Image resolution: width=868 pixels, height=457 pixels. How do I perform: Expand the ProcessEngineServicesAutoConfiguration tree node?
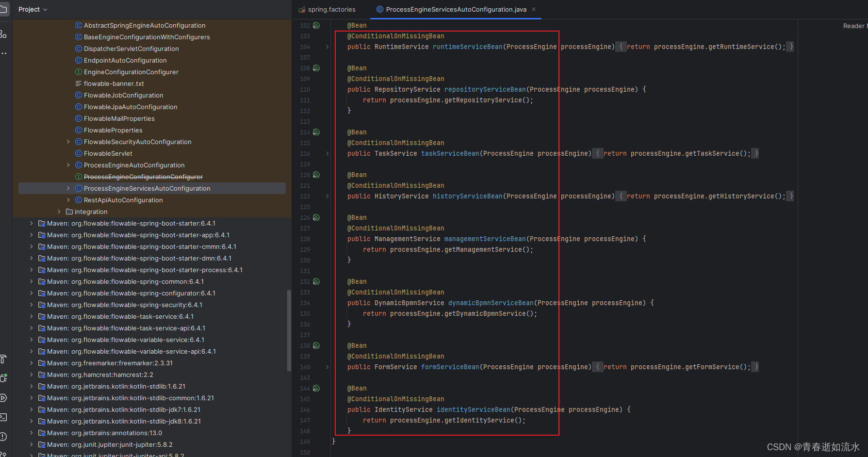[68, 188]
